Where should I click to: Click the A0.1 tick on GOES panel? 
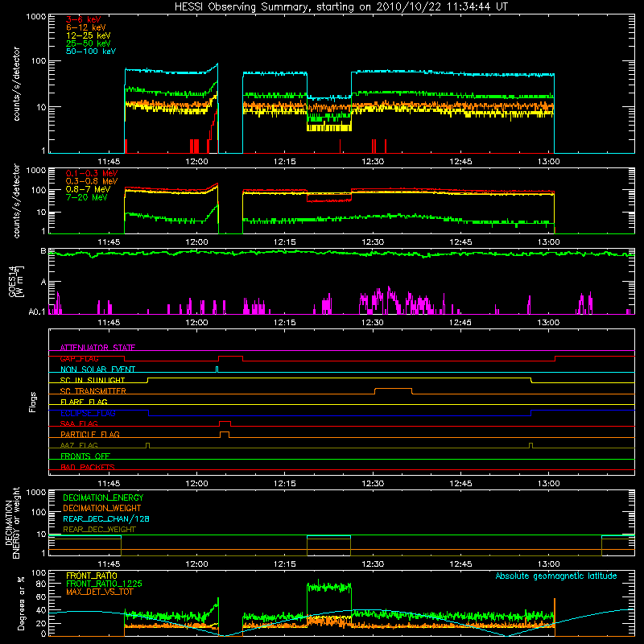pyautogui.click(x=37, y=312)
